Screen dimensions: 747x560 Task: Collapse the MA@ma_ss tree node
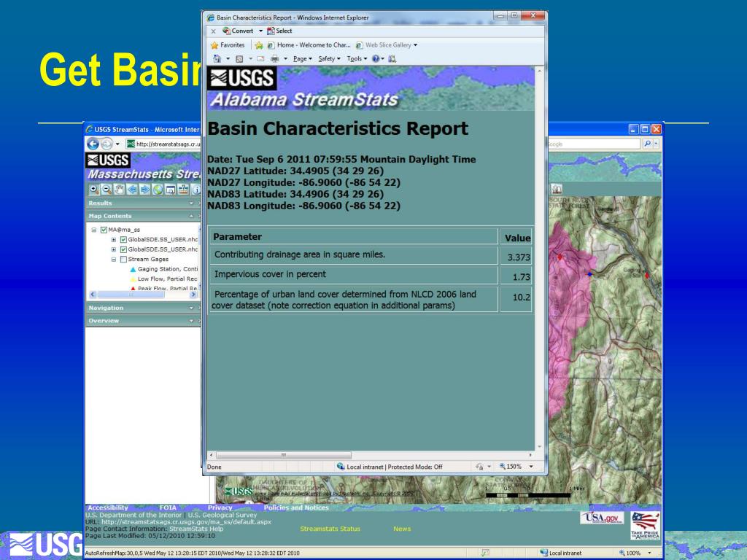[x=94, y=230]
